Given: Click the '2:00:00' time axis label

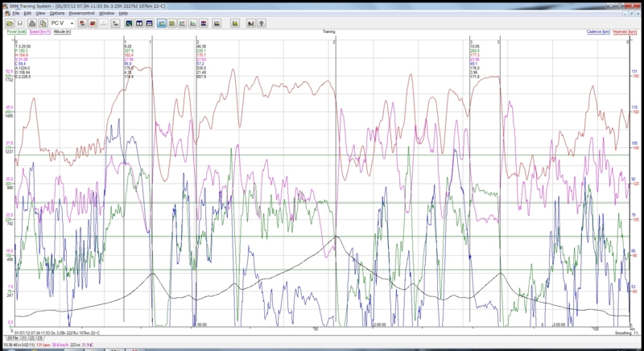Looking at the screenshot, I should (379, 324).
